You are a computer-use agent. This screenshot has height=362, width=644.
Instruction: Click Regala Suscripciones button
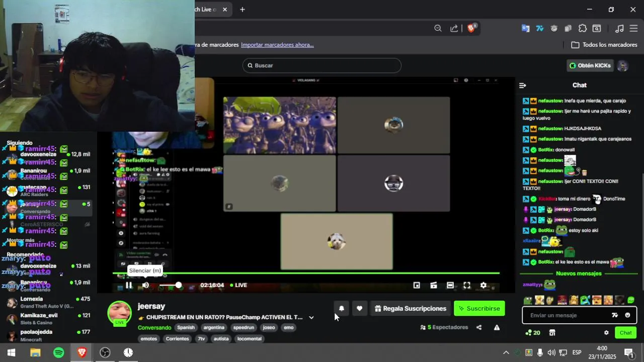click(411, 309)
